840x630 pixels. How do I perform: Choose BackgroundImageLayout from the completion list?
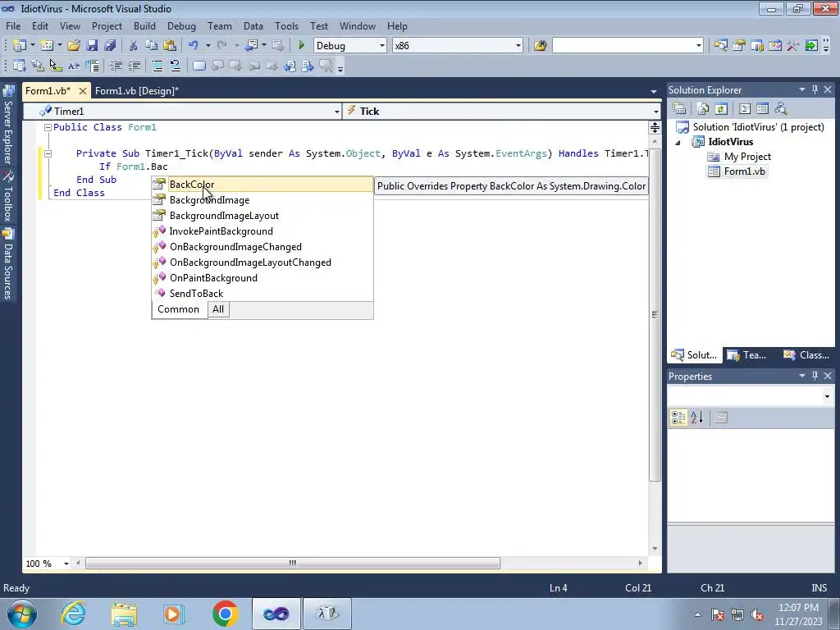pos(262,216)
